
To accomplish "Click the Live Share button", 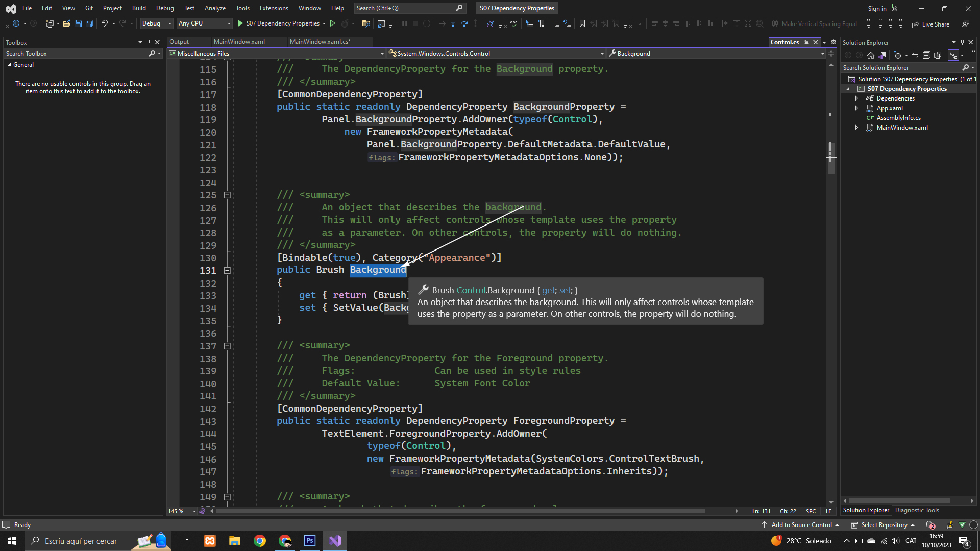I will [930, 24].
